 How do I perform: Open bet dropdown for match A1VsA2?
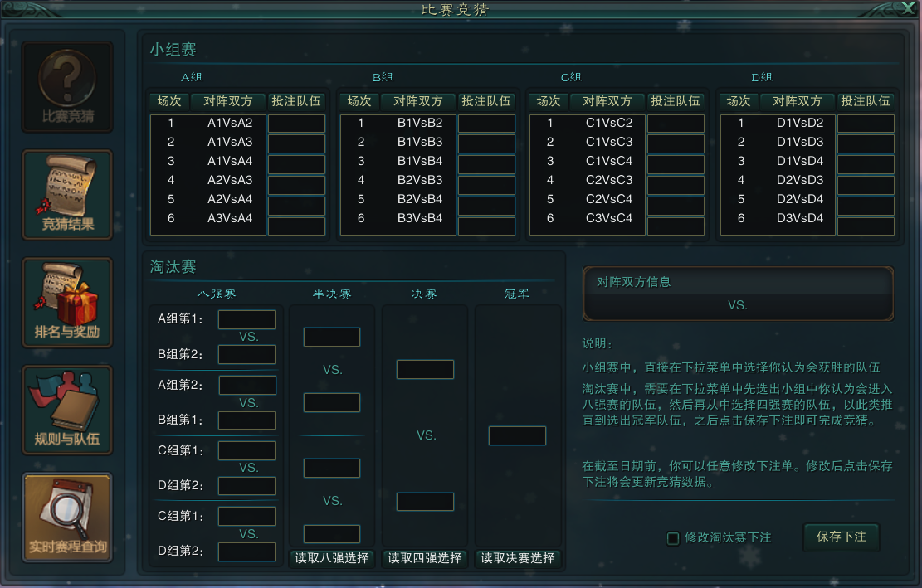click(x=296, y=124)
